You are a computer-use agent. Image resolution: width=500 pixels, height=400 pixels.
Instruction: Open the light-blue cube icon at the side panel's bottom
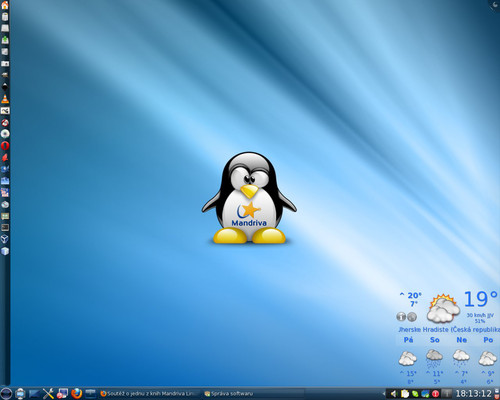coord(5,251)
